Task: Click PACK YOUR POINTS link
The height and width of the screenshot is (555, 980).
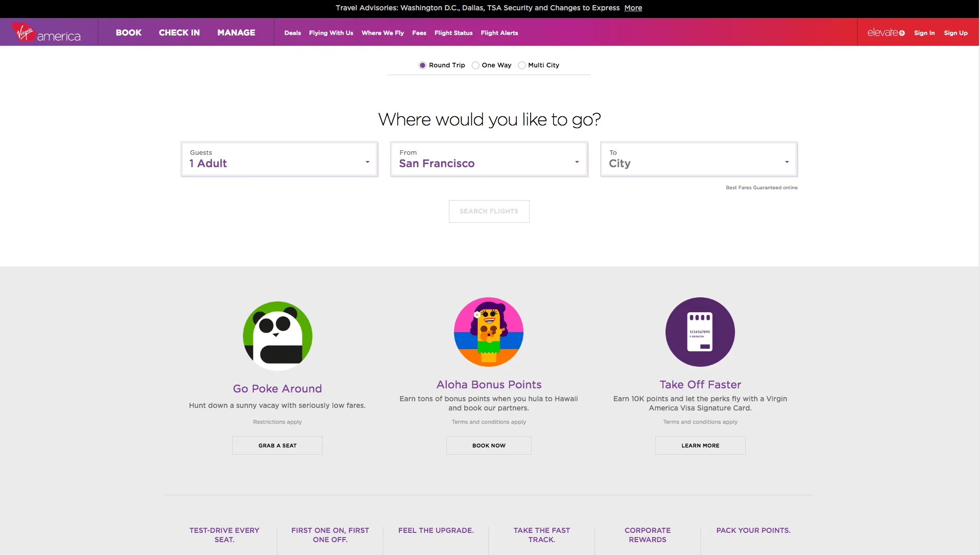Action: tap(754, 530)
